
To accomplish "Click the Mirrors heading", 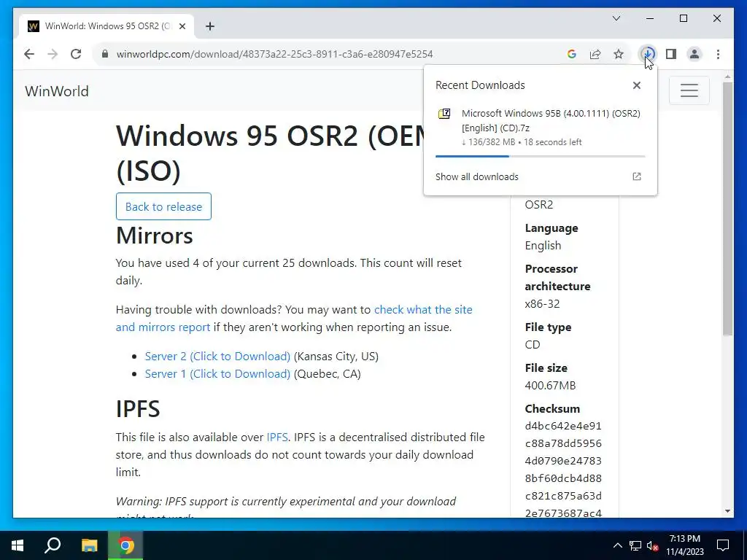I will (155, 236).
